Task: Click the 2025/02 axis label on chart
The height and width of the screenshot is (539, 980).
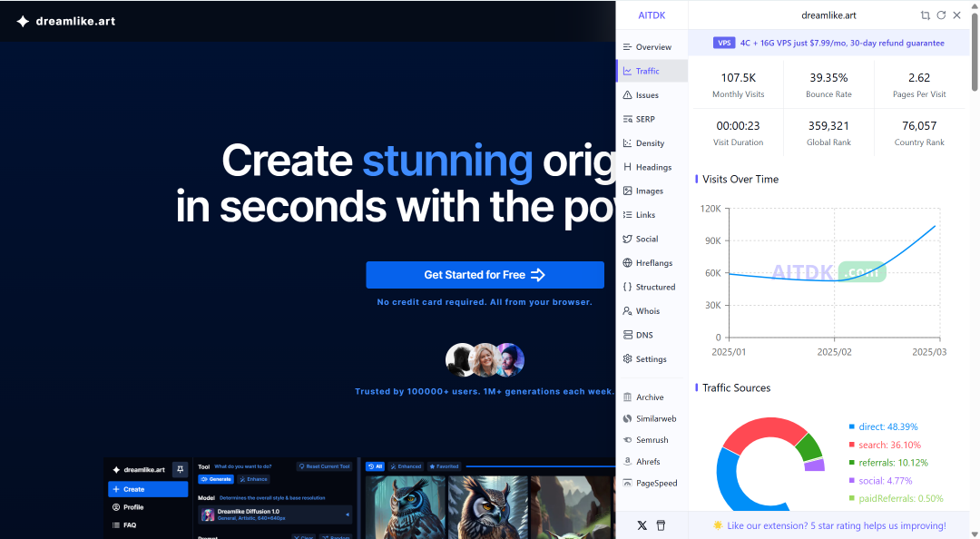Action: tap(835, 352)
